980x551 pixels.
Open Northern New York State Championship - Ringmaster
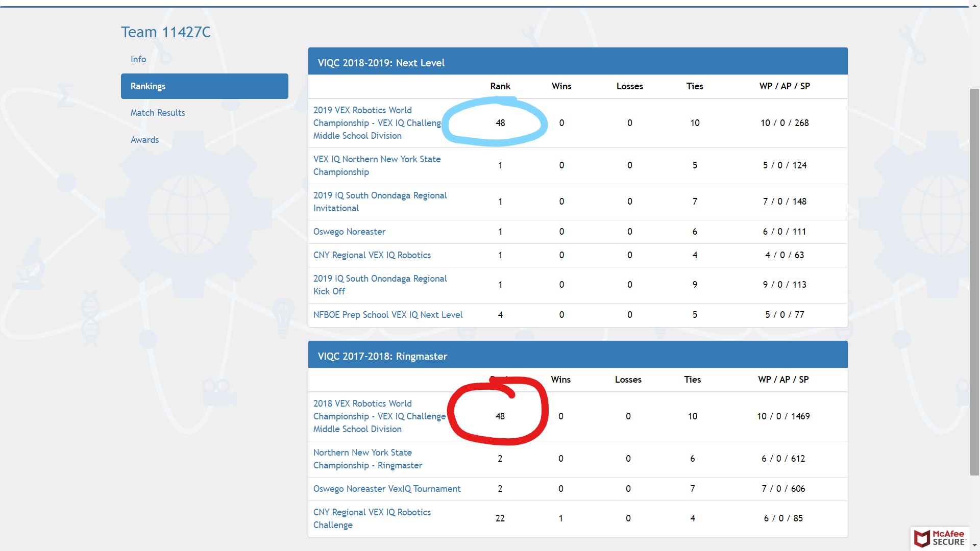(x=367, y=459)
